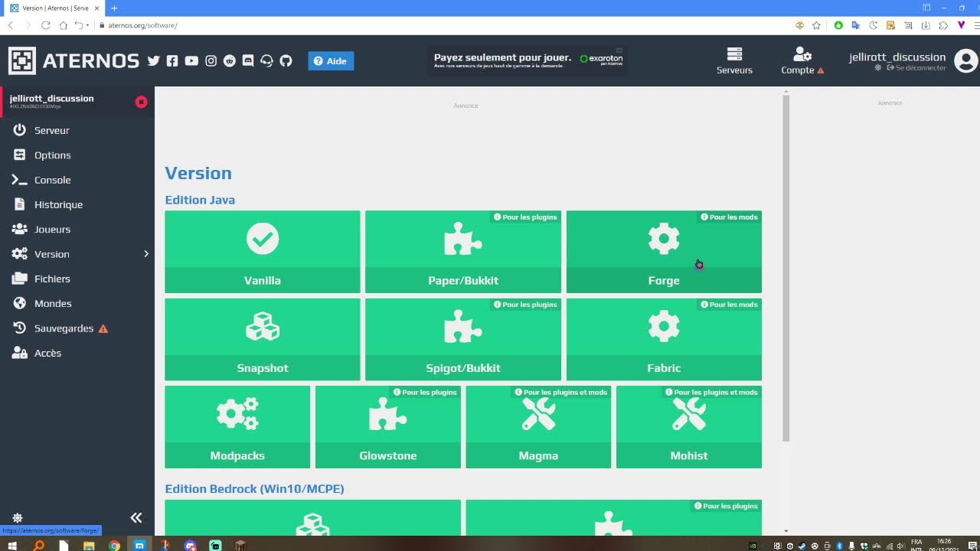This screenshot has width=980, height=551.
Task: Go to browser home page
Action: (63, 25)
